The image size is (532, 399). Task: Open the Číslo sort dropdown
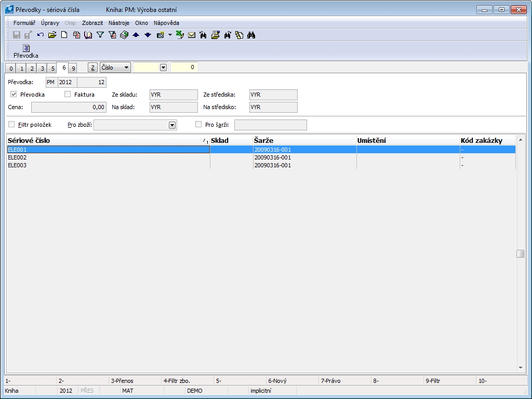pyautogui.click(x=115, y=68)
